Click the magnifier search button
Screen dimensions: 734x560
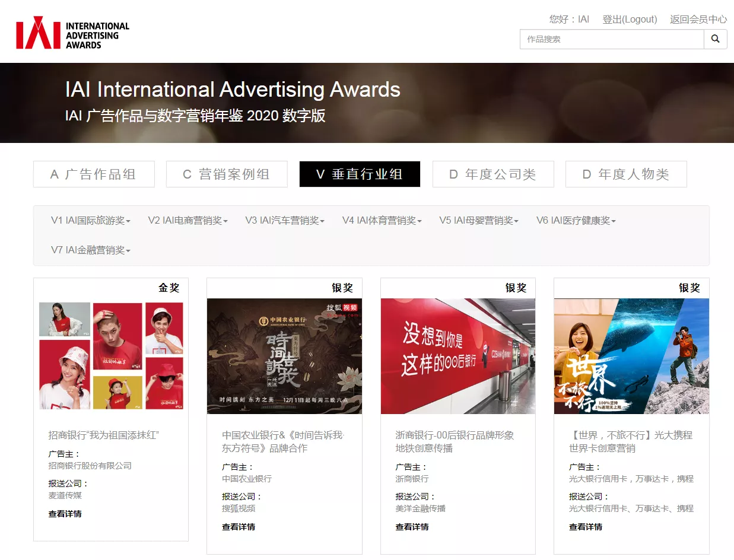715,39
